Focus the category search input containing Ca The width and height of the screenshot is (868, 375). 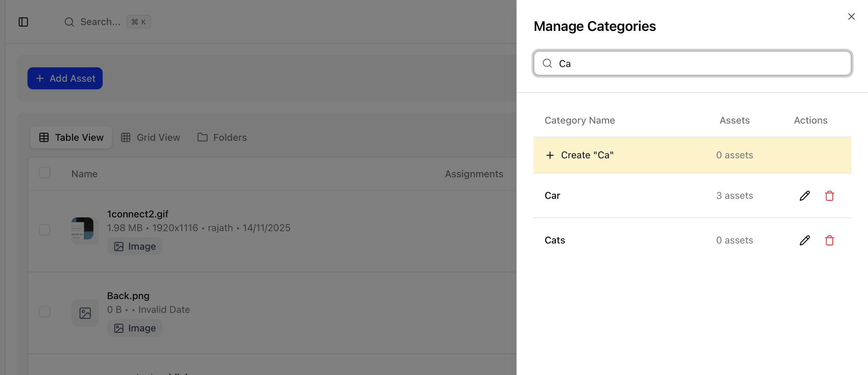pyautogui.click(x=700, y=63)
